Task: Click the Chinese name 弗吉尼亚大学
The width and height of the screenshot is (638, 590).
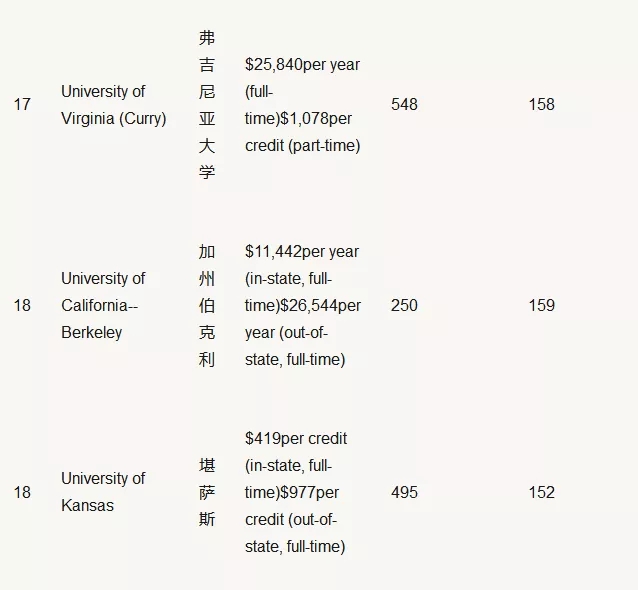Action: click(x=207, y=105)
